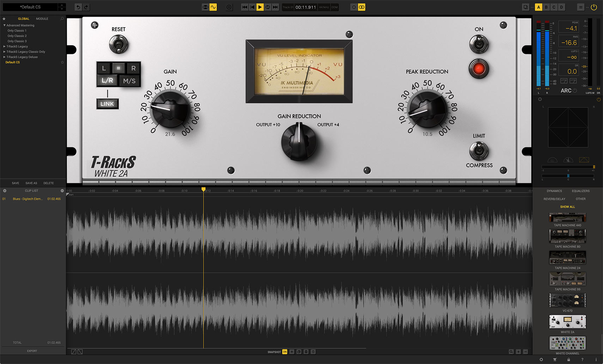Viewport: 603px width, 364px height.
Task: Remove a clip with the minus icon
Action: pos(62,191)
